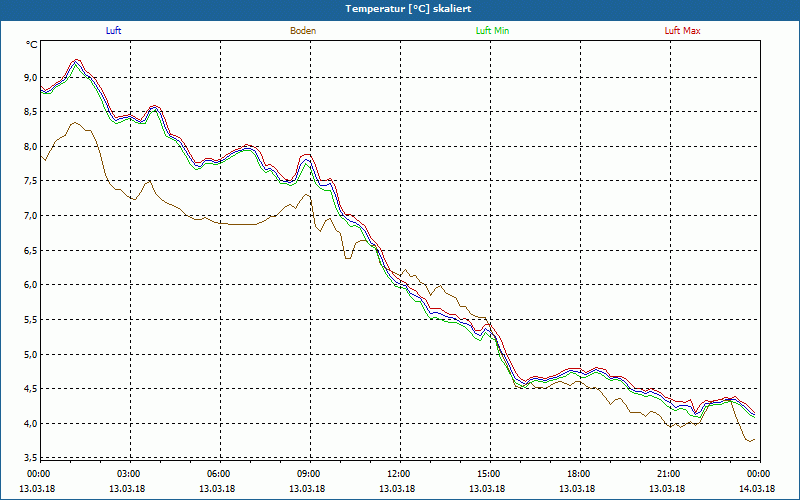Click the 09:00 time marker

click(x=308, y=474)
